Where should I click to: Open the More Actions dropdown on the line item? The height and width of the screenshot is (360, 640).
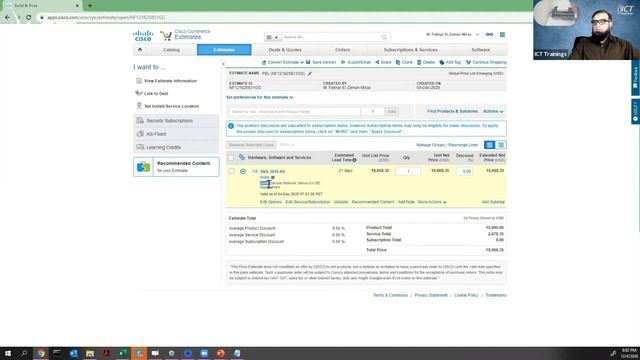pos(432,202)
